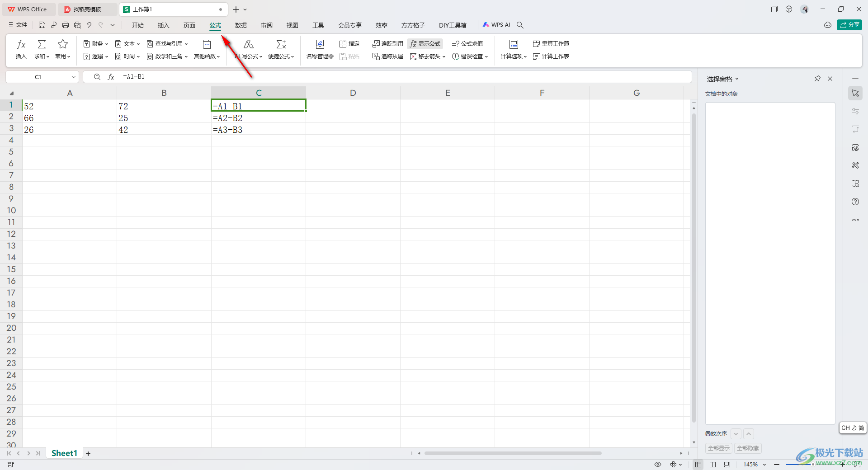The width and height of the screenshot is (868, 470).
Task: Switch to the Review tab
Action: (x=267, y=25)
